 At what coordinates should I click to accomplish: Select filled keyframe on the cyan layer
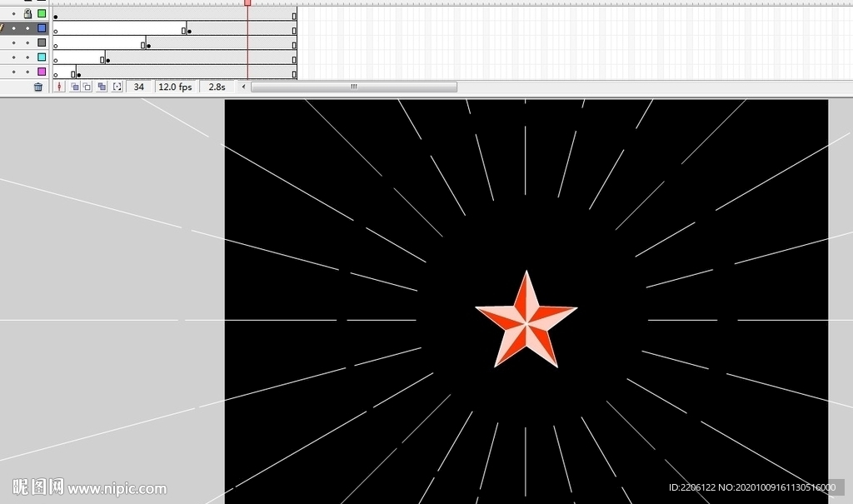click(107, 61)
